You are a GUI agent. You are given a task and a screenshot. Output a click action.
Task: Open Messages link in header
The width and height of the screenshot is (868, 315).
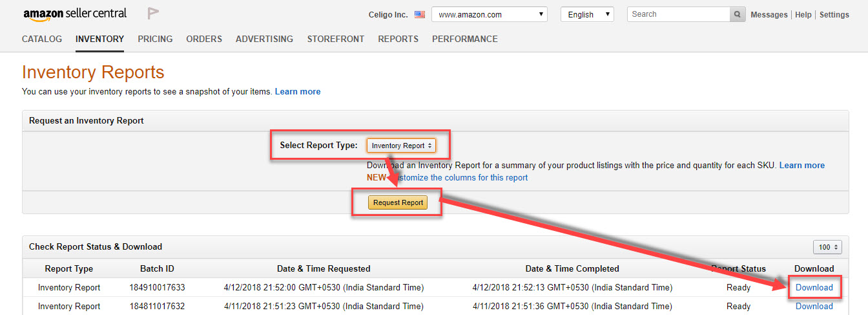pyautogui.click(x=769, y=15)
